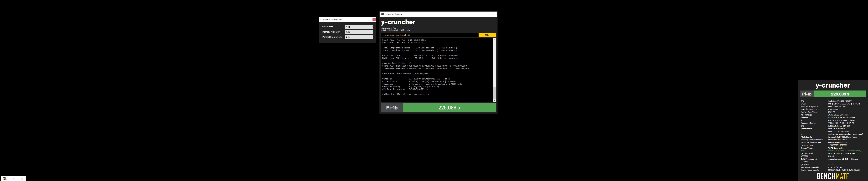Click the 'Validation File' log line
868x181 pixels.
(407, 94)
